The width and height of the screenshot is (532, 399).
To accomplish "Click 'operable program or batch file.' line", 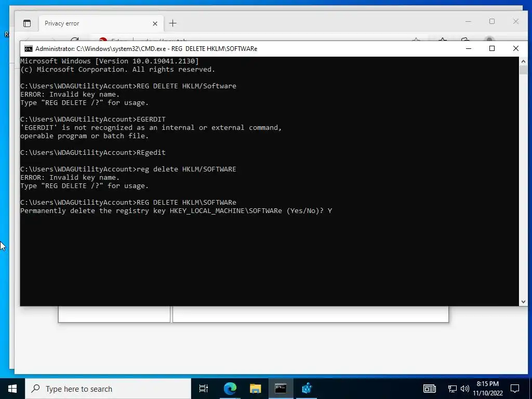I will 85,136.
